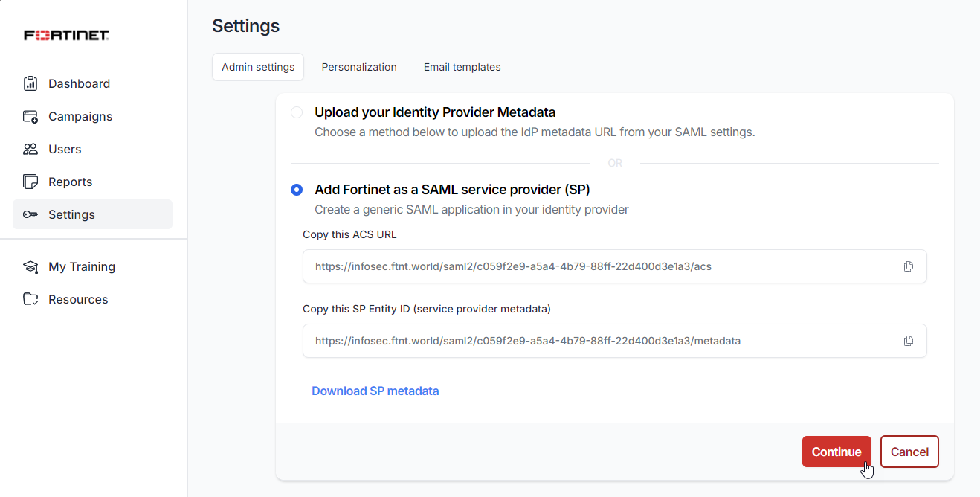Click the Resources folder icon

(30, 299)
